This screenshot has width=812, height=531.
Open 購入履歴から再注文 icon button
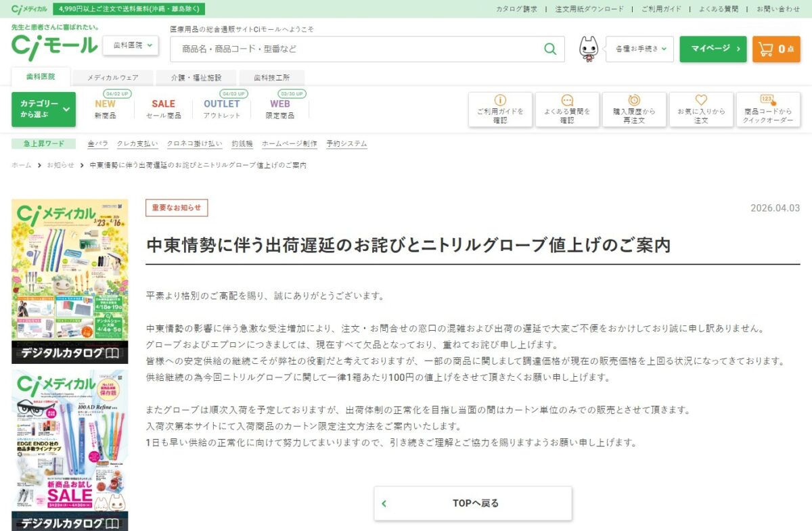pyautogui.click(x=634, y=110)
